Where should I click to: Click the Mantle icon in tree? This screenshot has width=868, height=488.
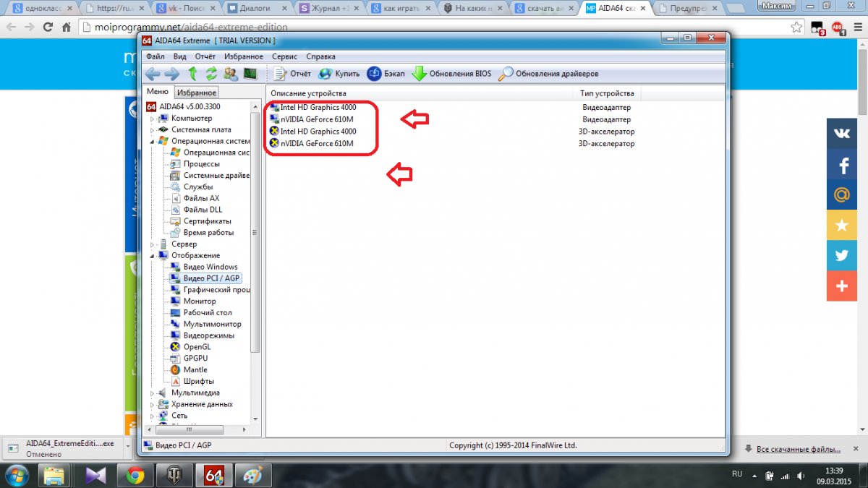[175, 369]
